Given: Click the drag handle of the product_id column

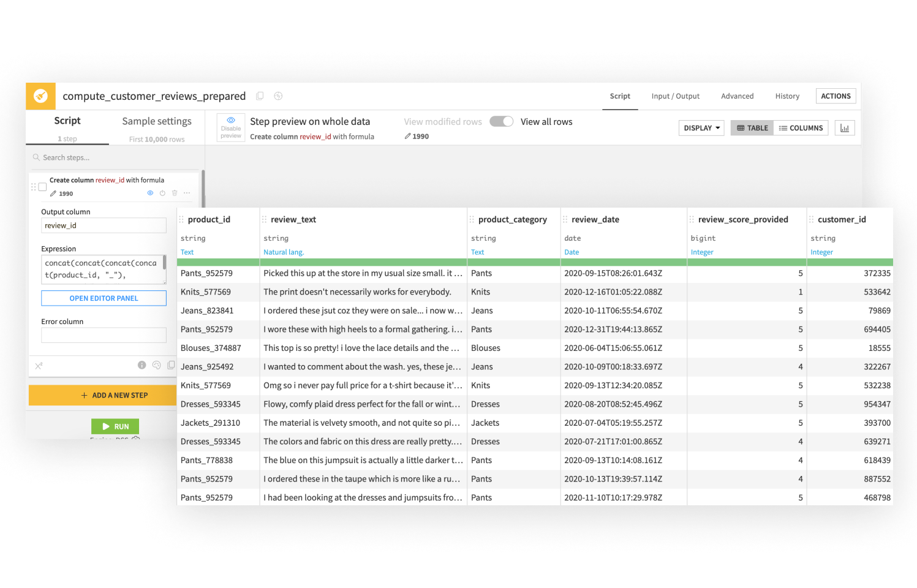Looking at the screenshot, I should coord(181,219).
